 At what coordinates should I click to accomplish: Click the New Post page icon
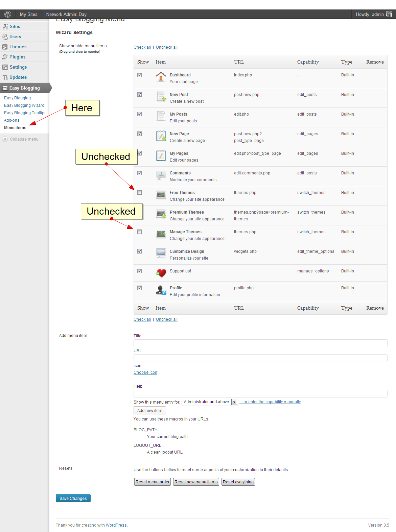(161, 97)
